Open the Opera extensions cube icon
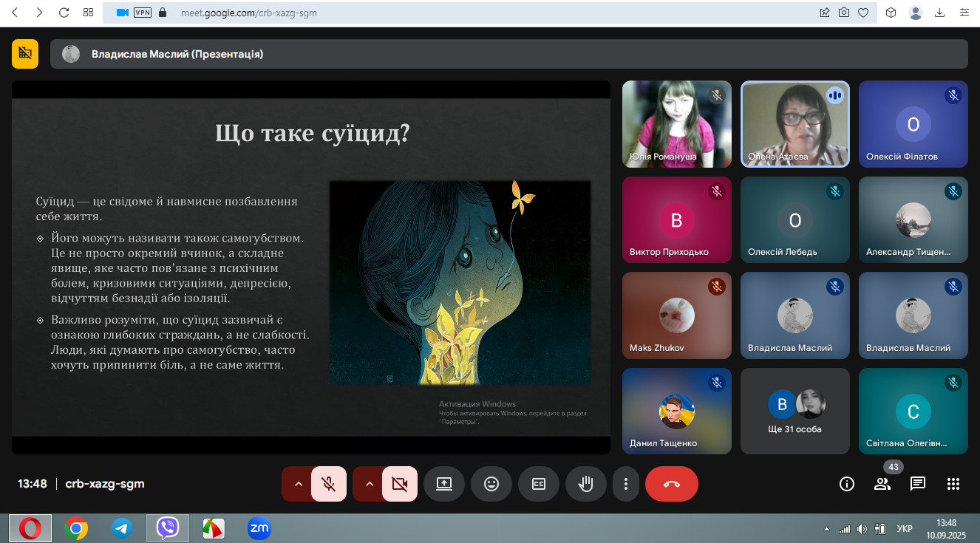 (891, 13)
